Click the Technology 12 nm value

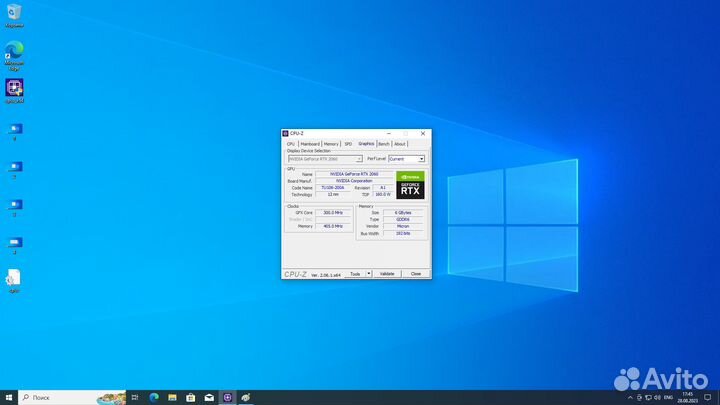click(333, 195)
